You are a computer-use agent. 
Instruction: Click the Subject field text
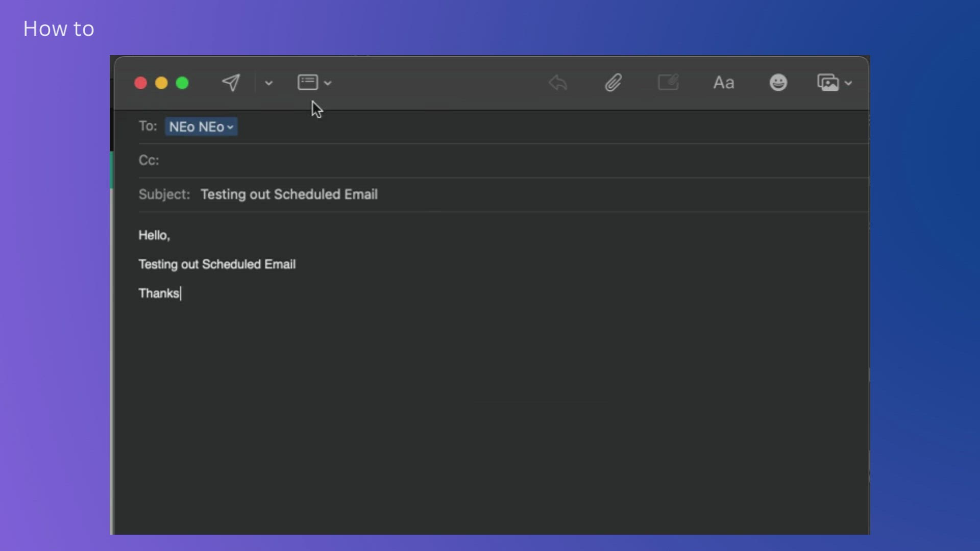pos(289,194)
